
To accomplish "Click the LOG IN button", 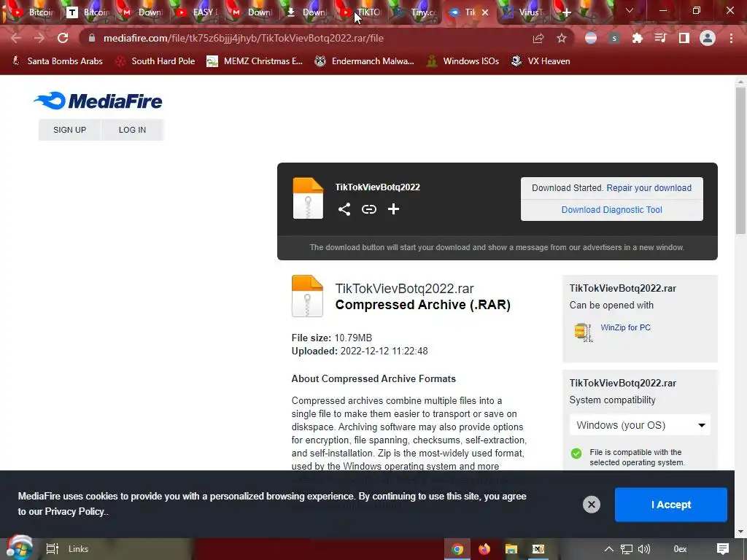I will coord(133,130).
